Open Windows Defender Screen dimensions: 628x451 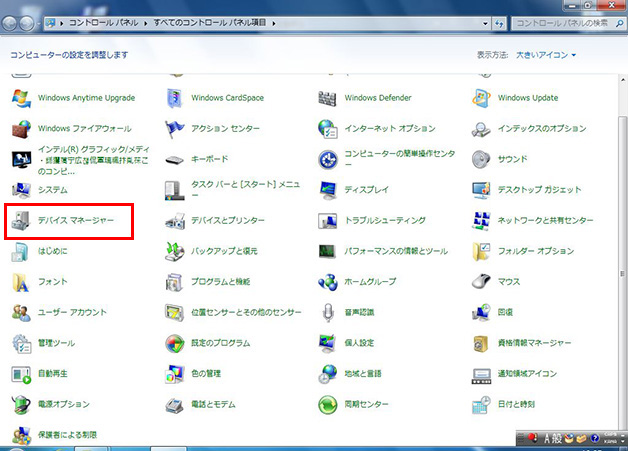[365, 98]
